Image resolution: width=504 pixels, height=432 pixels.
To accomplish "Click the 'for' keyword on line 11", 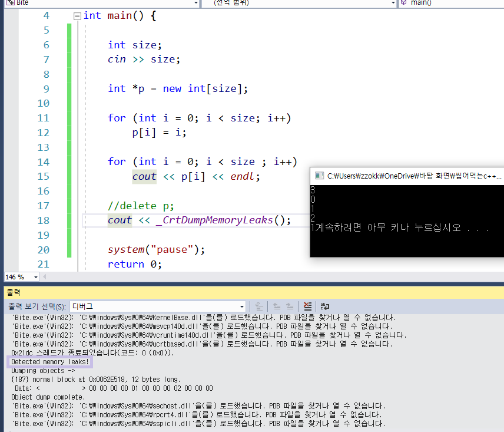I will [117, 118].
